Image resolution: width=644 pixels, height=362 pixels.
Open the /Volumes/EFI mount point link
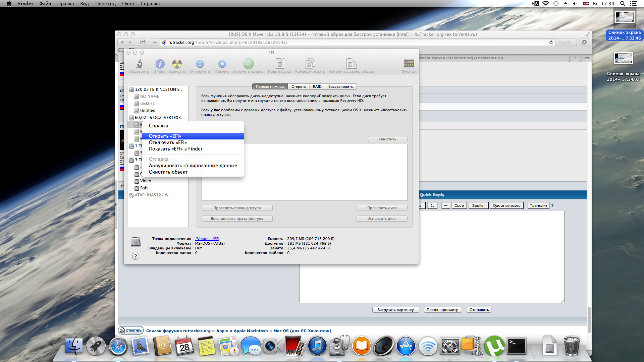point(207,239)
